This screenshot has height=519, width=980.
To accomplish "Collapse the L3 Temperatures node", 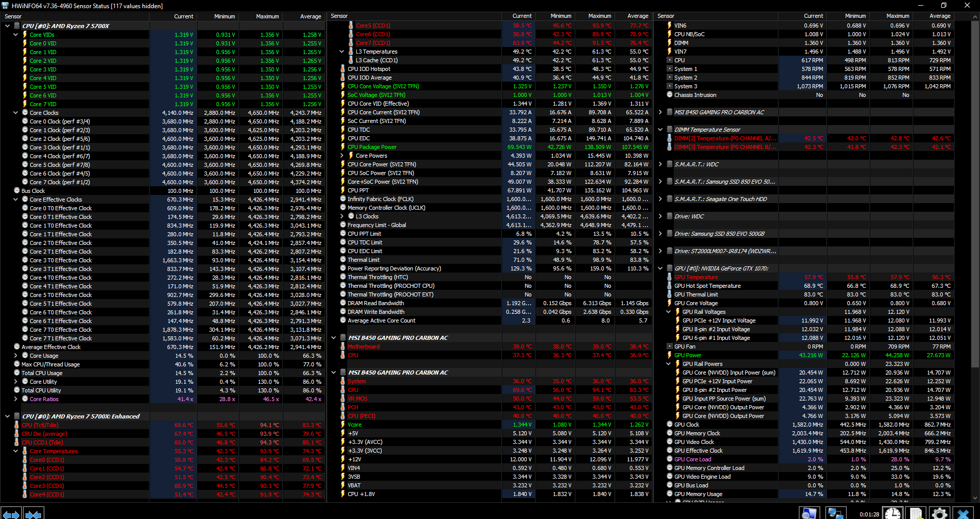I will [342, 52].
